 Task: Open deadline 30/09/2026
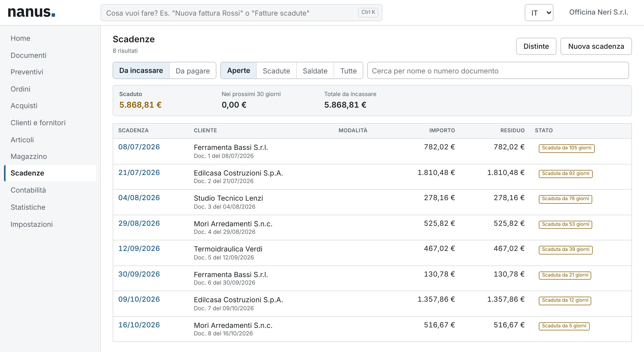coord(139,274)
